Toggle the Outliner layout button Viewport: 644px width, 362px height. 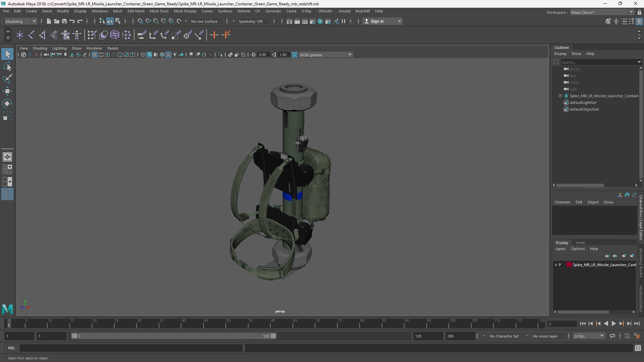click(7, 194)
